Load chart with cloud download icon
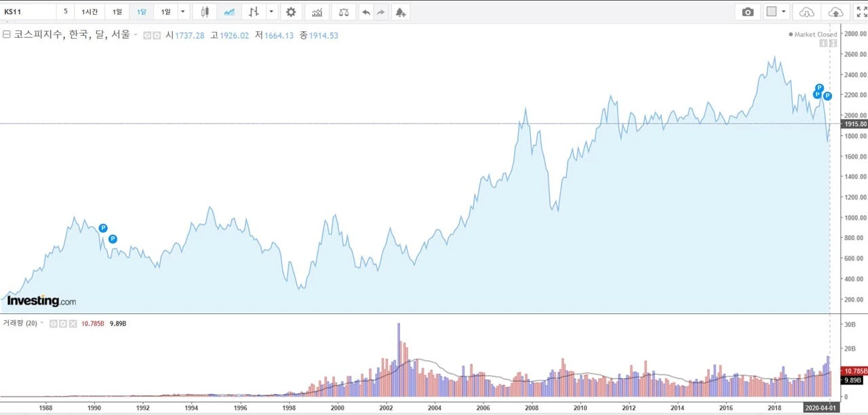 point(807,12)
